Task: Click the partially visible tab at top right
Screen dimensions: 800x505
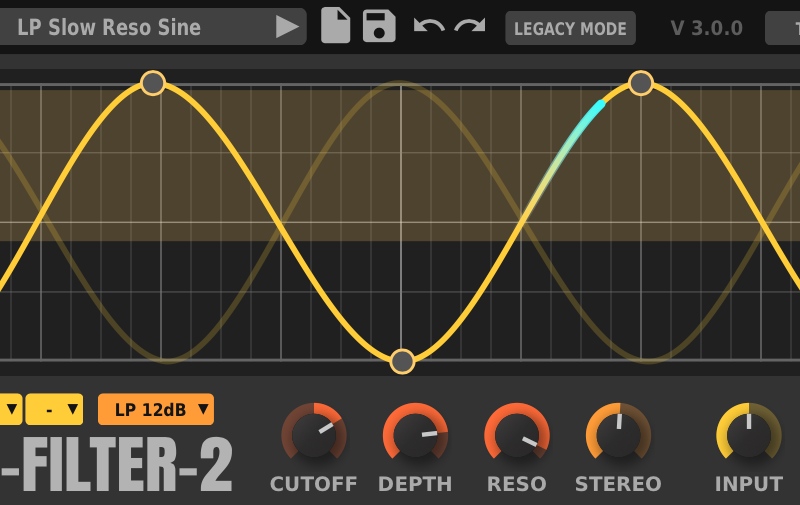Action: click(x=783, y=28)
